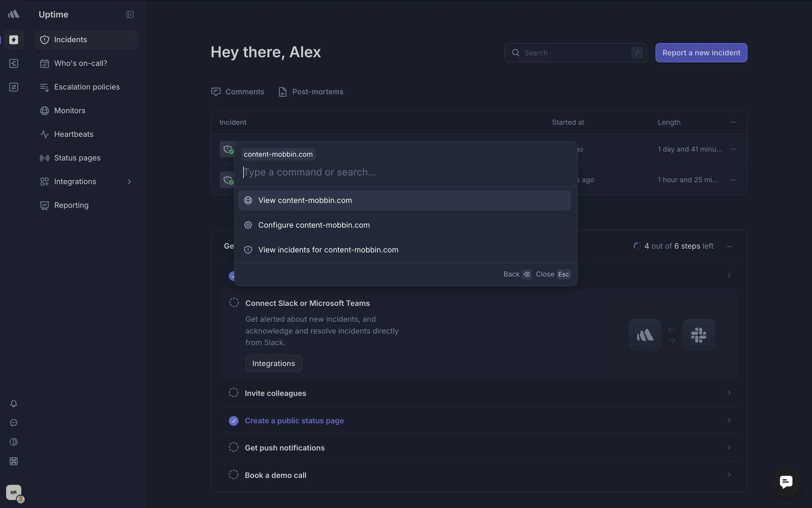Expand the Invite colleagues row chevron

point(729,393)
